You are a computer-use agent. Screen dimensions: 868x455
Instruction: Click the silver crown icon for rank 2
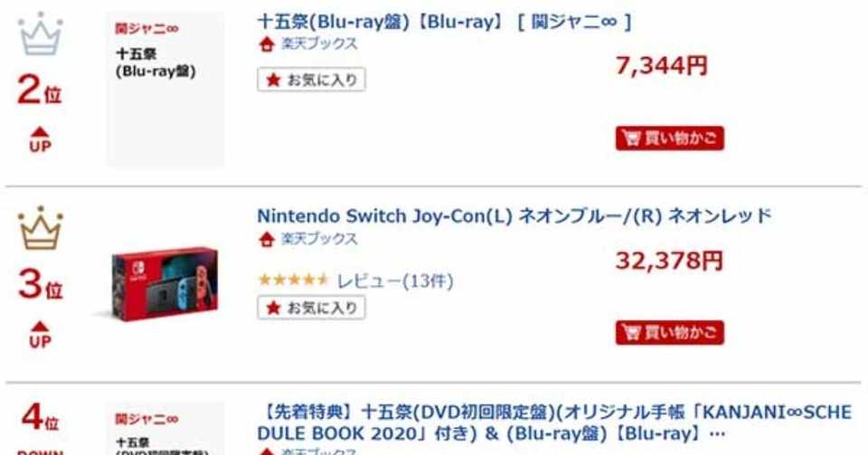[41, 34]
